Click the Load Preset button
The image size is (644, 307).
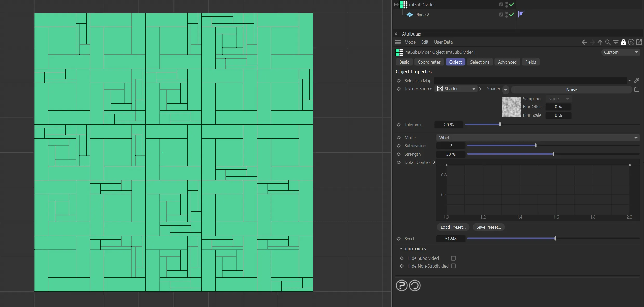click(x=453, y=227)
